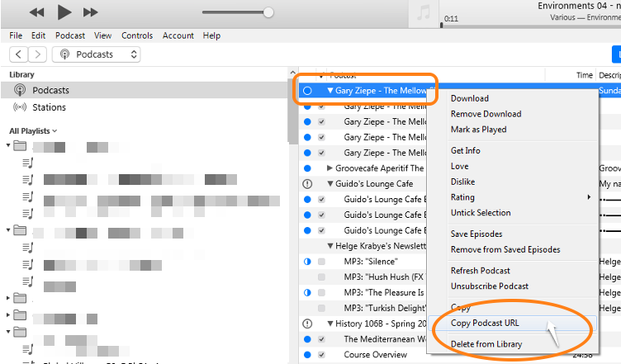Choose Unsubscribe Podcast
Viewport: 621px width, 364px height.
[490, 286]
